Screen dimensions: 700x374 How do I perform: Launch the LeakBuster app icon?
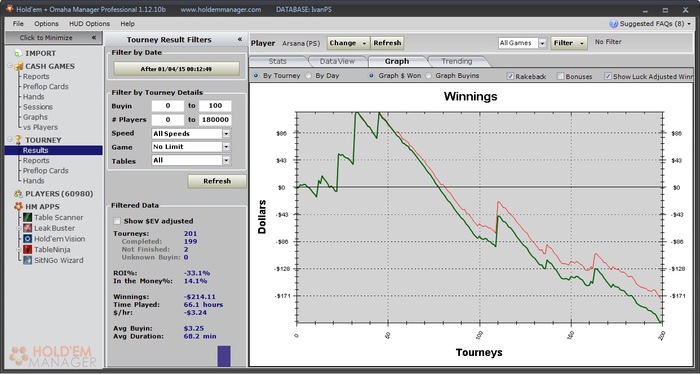click(28, 228)
